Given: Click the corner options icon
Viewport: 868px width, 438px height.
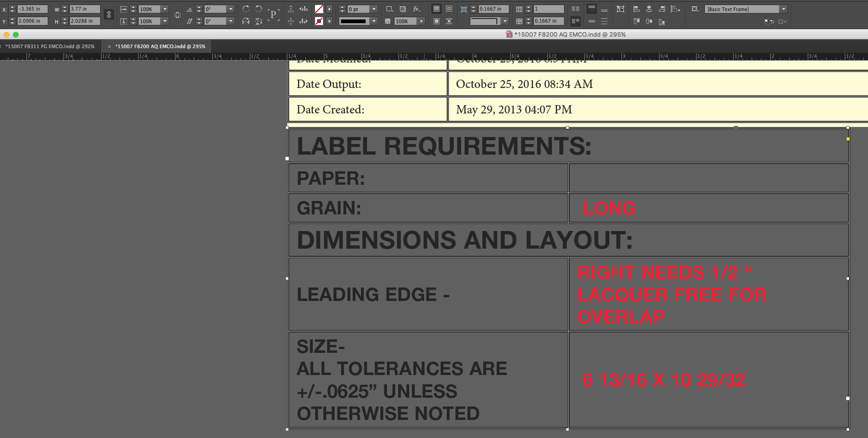Looking at the screenshot, I should [390, 9].
